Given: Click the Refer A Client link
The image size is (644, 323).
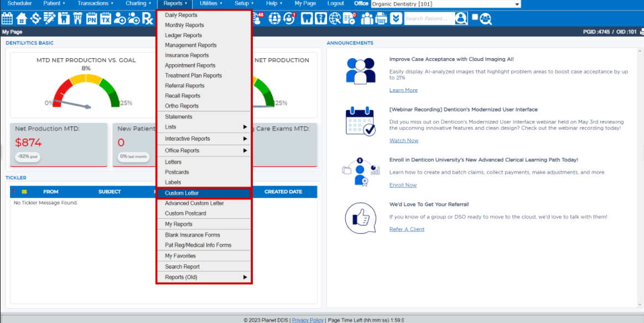Looking at the screenshot, I should pos(407,229).
